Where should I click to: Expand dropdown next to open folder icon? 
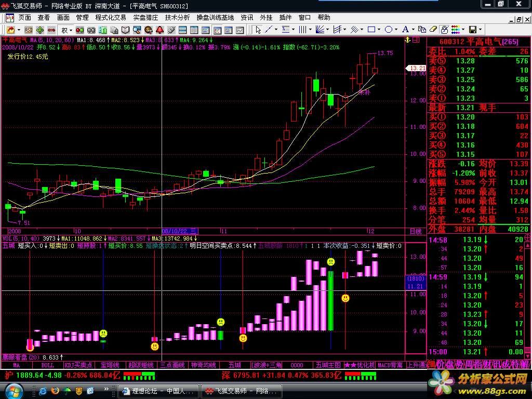click(19, 30)
